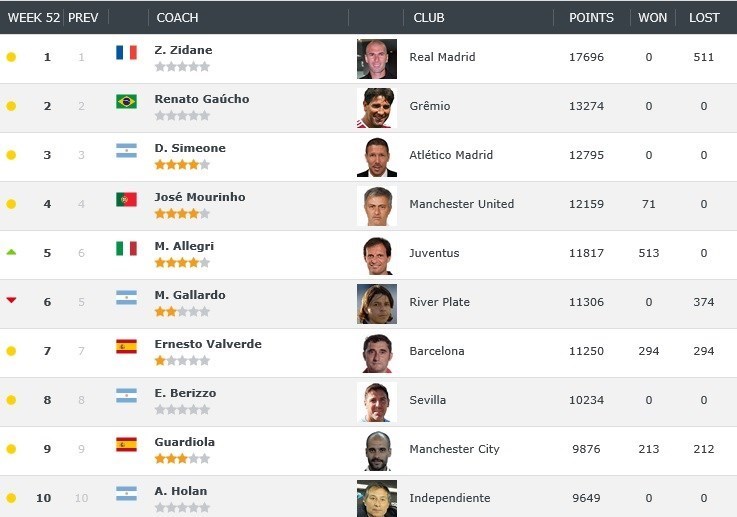Click Renato Gaúcho's photo thumbnail

pos(376,108)
